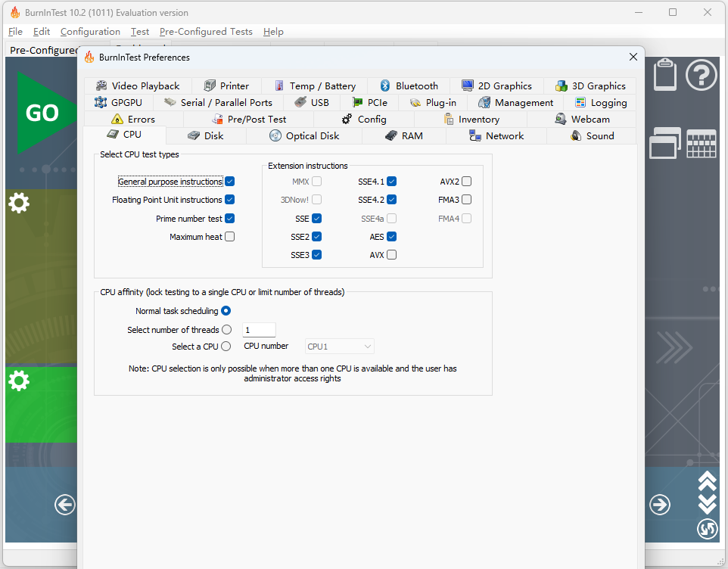Image resolution: width=728 pixels, height=569 pixels.
Task: Select the 'Select number of threads' radio
Action: [x=226, y=329]
